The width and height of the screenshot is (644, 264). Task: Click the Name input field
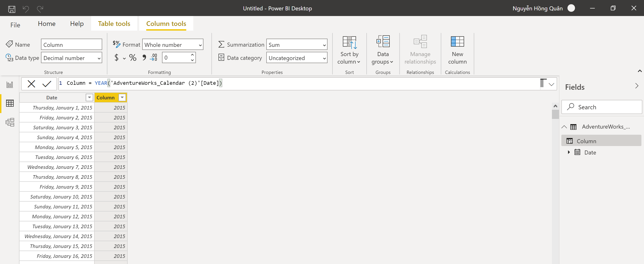click(x=72, y=45)
